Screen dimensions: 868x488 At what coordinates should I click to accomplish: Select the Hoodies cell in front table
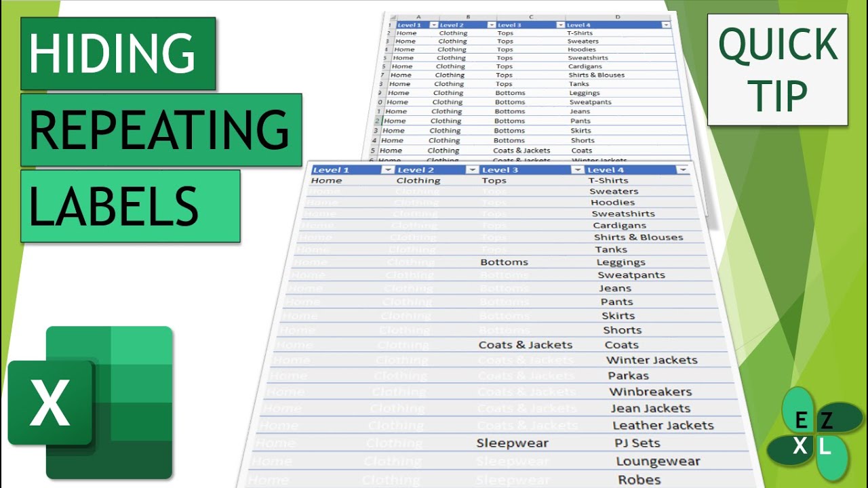612,203
